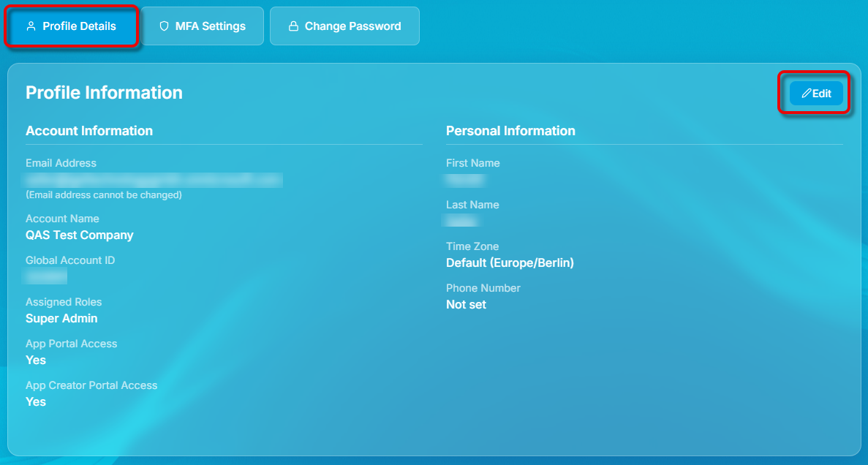Click Yes under App Creator Portal Access
Viewport: 868px width, 465px height.
coord(36,402)
